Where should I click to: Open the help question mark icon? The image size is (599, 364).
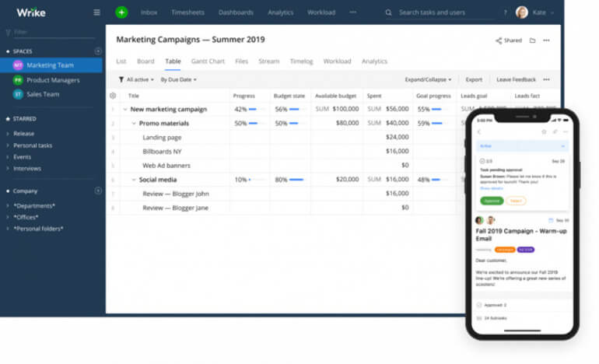pos(505,12)
